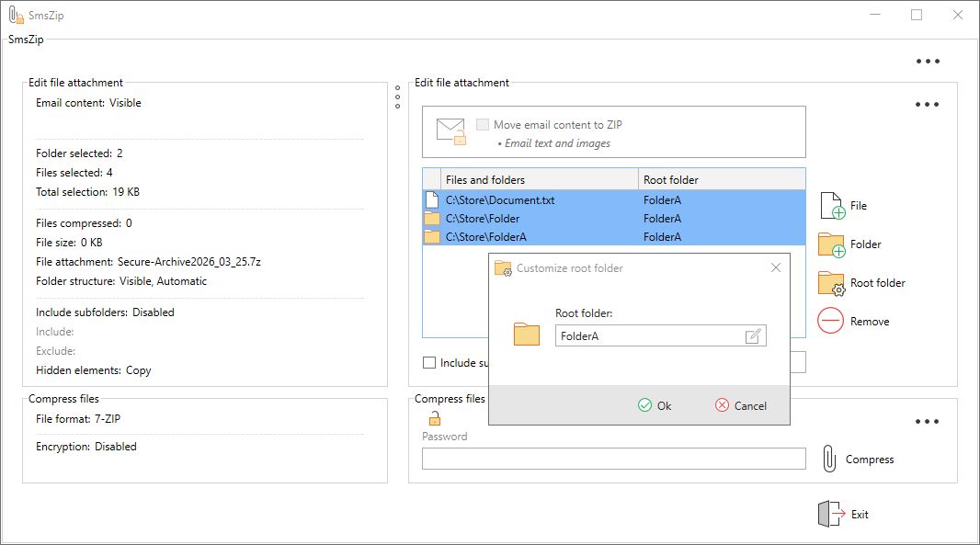Confirm root folder with Ok
This screenshot has width=980, height=545.
pos(656,404)
